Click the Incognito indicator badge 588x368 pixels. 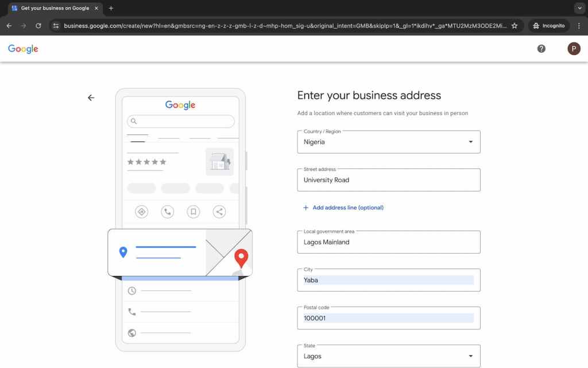(x=548, y=25)
